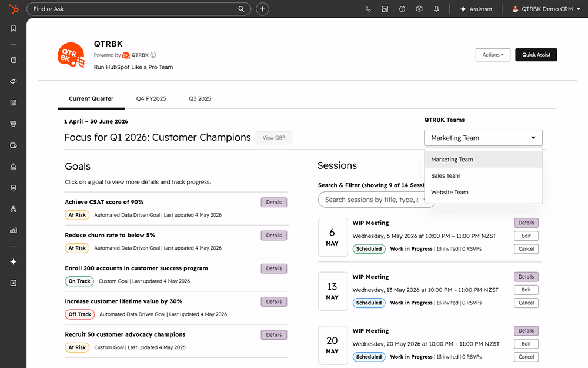The height and width of the screenshot is (368, 588).
Task: Open the settings gear icon
Action: 419,9
